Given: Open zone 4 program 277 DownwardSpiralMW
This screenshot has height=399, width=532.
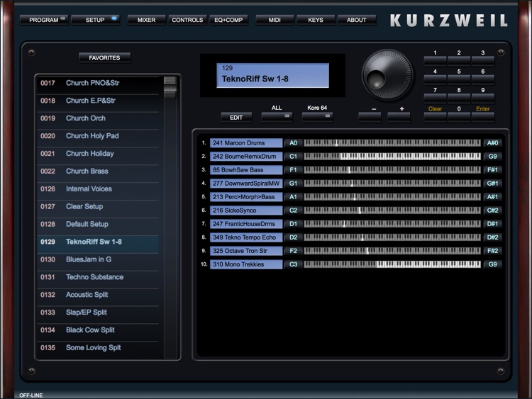Looking at the screenshot, I should pos(246,184).
